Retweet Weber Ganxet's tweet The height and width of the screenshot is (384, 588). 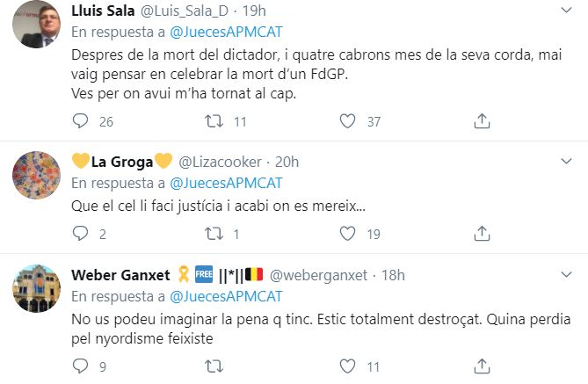click(214, 366)
